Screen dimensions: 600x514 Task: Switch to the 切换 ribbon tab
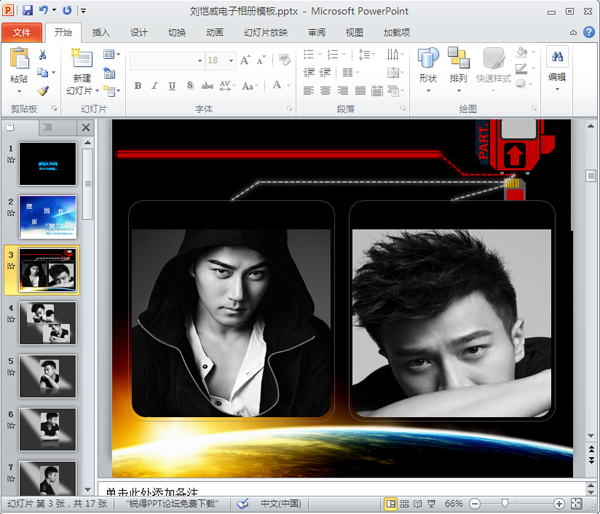177,33
